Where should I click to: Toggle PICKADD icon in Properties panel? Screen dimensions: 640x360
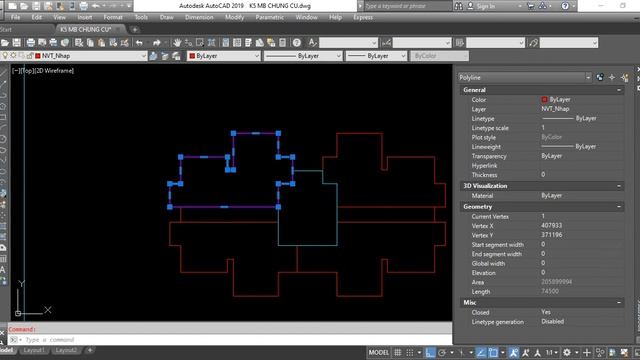coord(600,78)
